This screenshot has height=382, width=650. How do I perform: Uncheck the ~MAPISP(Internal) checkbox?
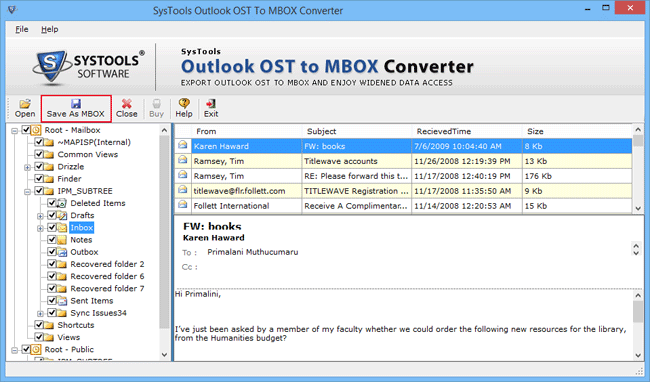tap(39, 142)
